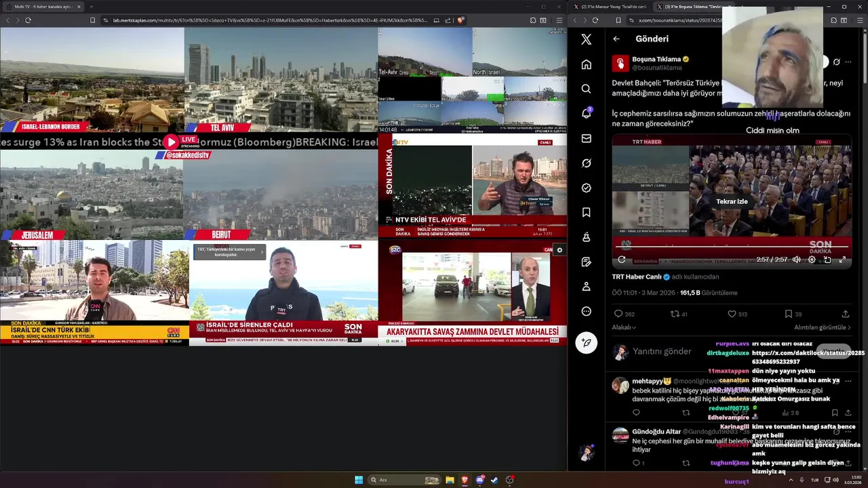Open Communities icon in X sidebar
868x488 pixels.
[587, 237]
